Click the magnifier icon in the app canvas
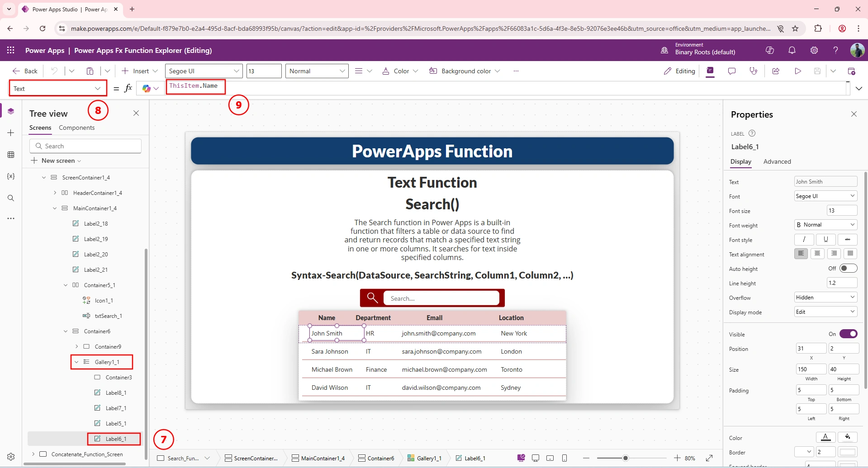Screen dimensions: 868x468 372,298
